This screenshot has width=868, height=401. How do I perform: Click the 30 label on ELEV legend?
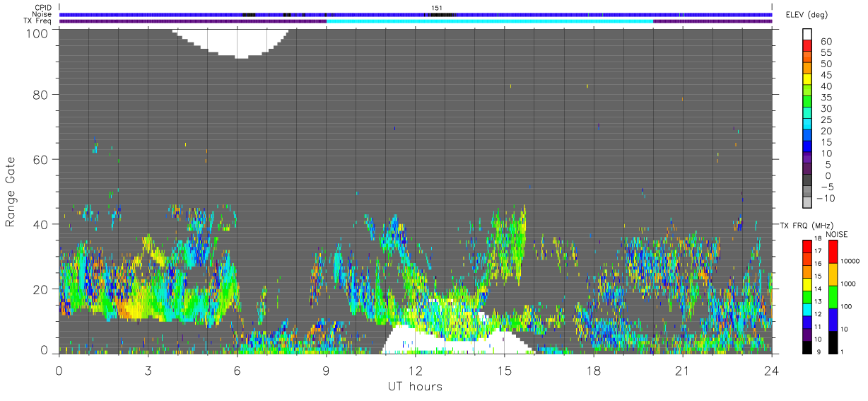[x=825, y=108]
